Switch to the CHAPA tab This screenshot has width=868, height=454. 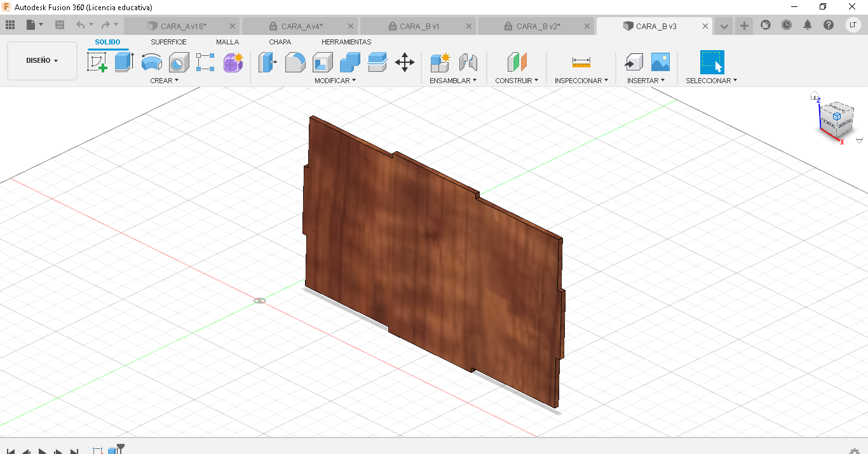pyautogui.click(x=280, y=42)
